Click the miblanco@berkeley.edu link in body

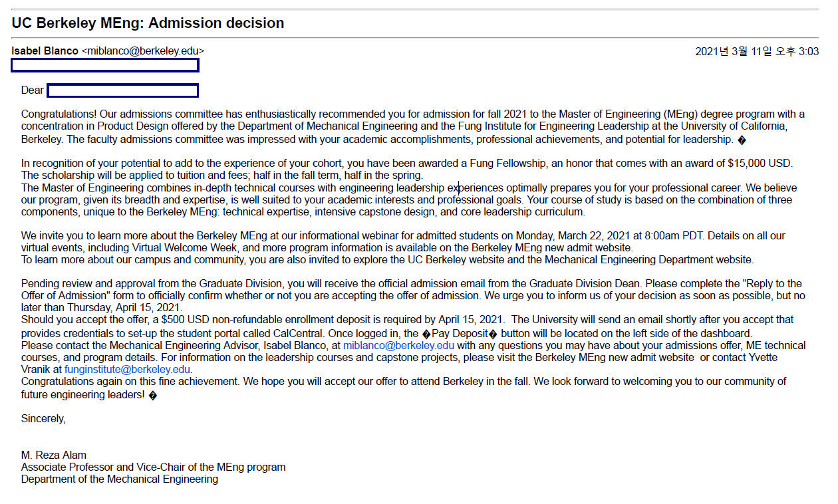[399, 346]
